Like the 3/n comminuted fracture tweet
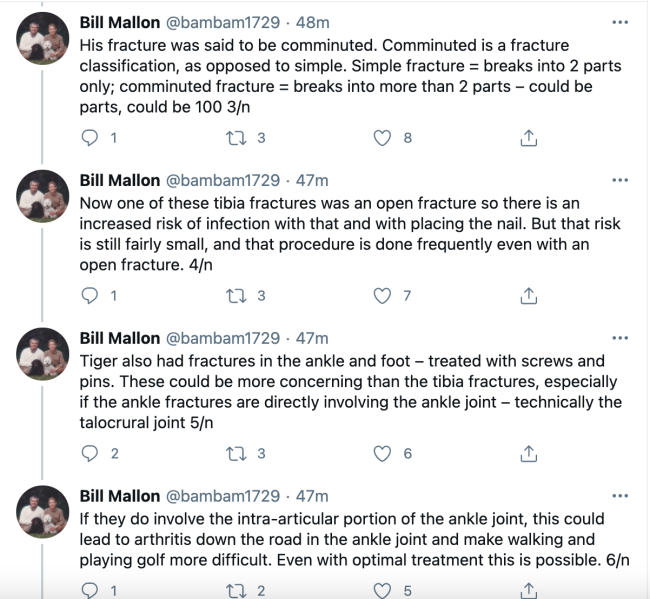 coord(381,138)
